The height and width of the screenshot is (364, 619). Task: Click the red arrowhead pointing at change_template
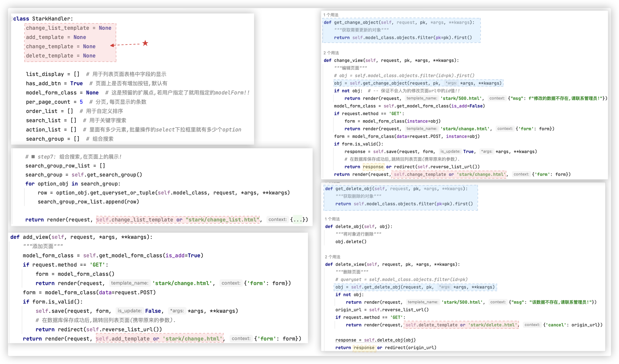click(112, 45)
